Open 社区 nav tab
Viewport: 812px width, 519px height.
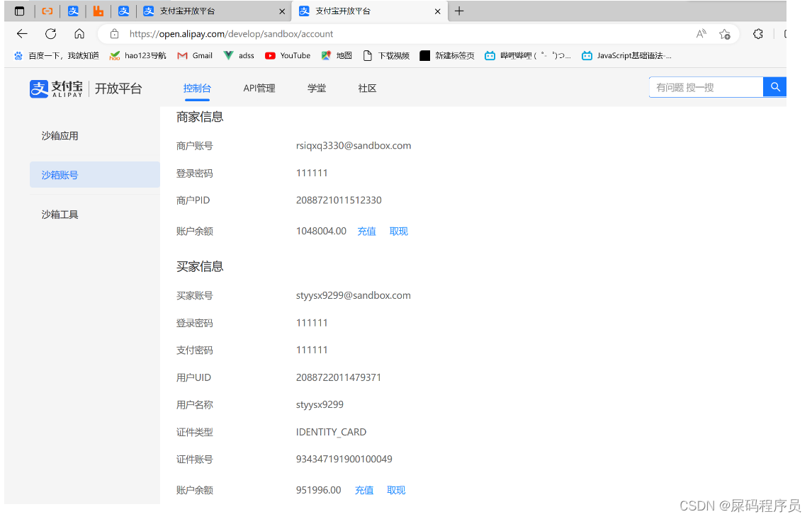[367, 89]
